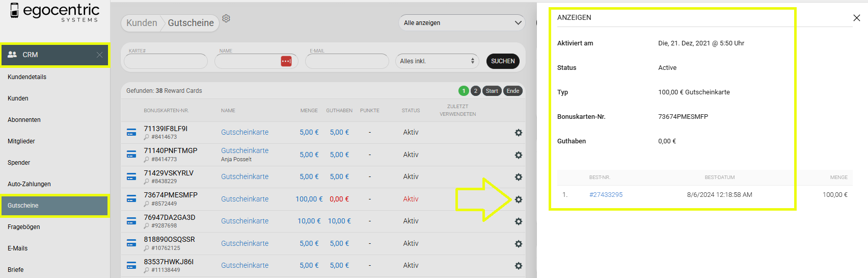Click card icon of row 71140PNFTMGP
Viewport: 868px width, 278px height.
[x=131, y=155]
